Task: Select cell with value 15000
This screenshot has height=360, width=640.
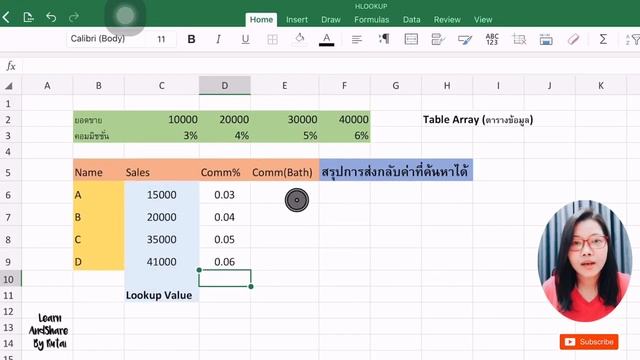Action: pyautogui.click(x=162, y=195)
